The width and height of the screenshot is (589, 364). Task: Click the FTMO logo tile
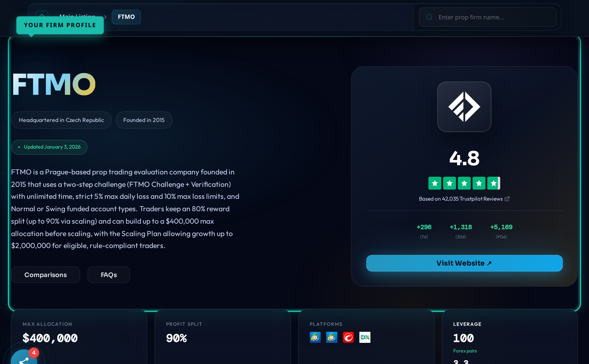click(464, 107)
